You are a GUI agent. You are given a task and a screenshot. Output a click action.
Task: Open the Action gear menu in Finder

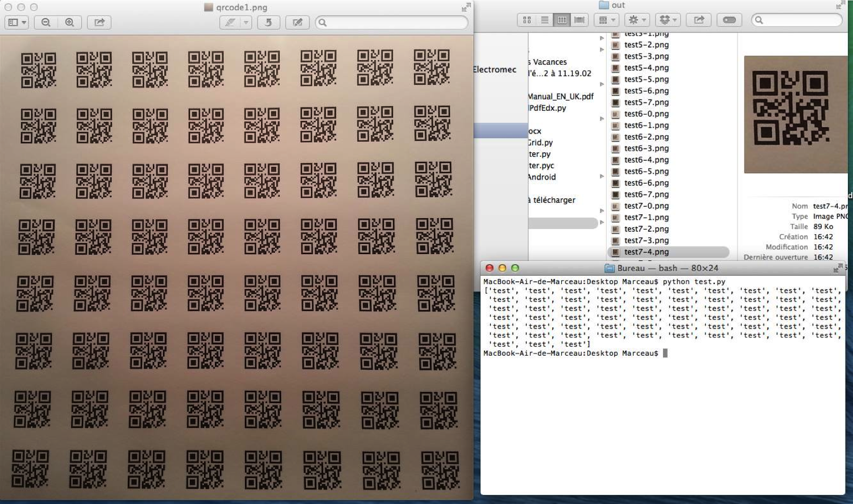637,20
